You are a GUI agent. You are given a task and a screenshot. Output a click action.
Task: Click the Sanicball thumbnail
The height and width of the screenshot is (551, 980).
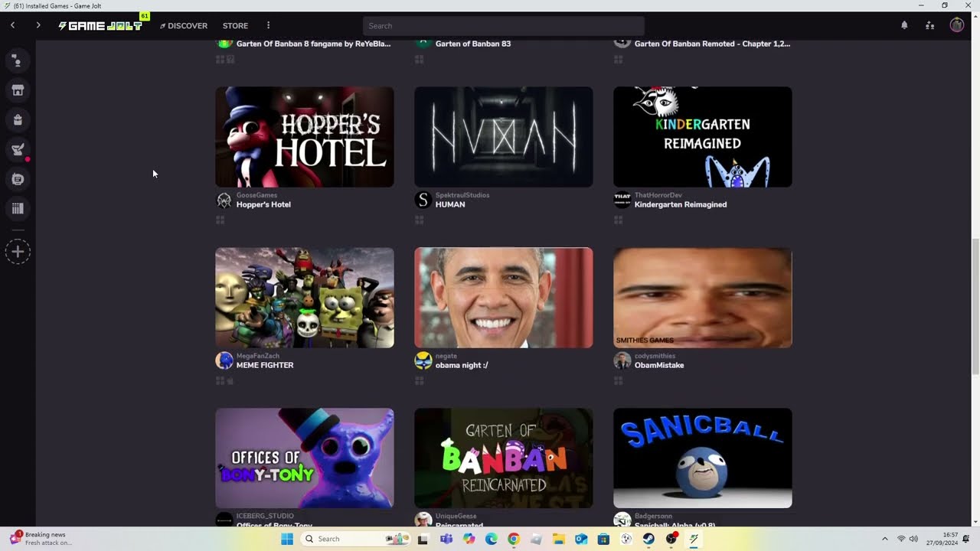tap(703, 458)
